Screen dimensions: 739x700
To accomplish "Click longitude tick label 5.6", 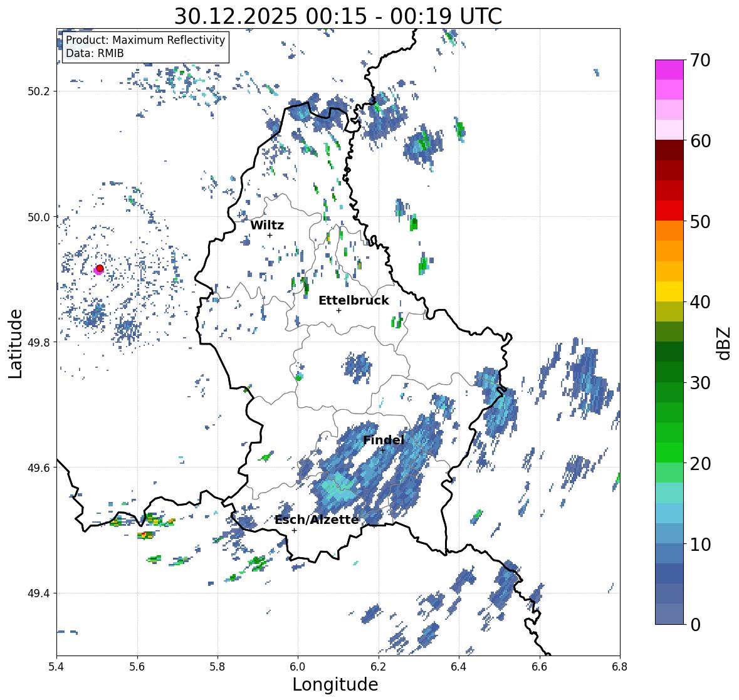I will [137, 667].
